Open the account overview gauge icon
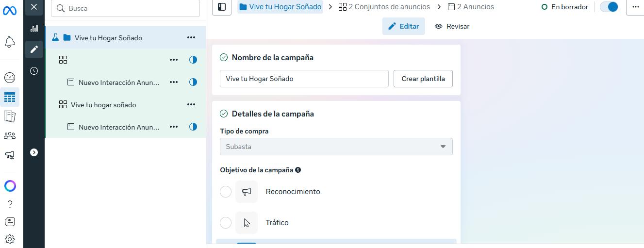Screen dimensions: 644x248 tap(10, 78)
